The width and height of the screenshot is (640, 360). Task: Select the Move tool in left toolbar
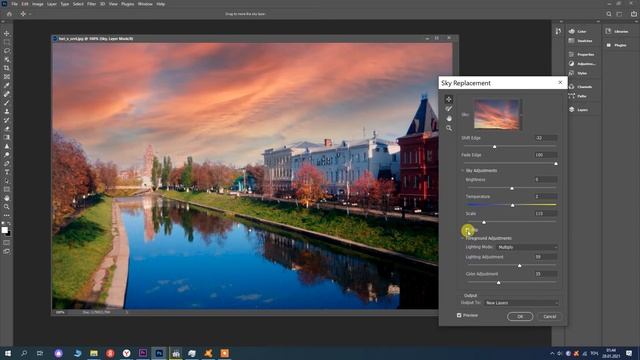(x=7, y=33)
